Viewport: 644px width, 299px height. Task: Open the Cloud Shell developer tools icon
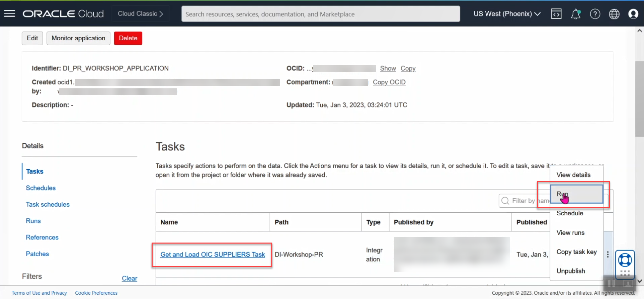tap(556, 14)
